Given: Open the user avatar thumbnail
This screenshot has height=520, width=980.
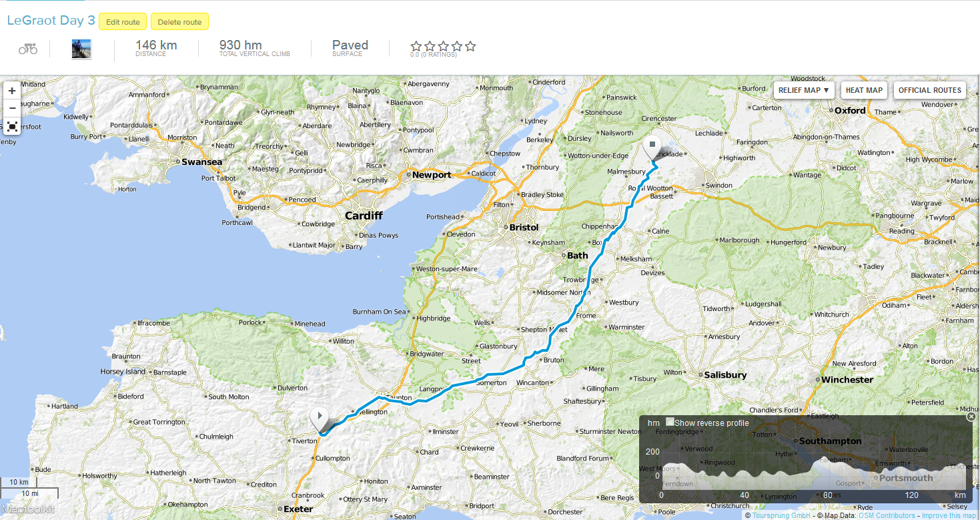Looking at the screenshot, I should (x=81, y=49).
